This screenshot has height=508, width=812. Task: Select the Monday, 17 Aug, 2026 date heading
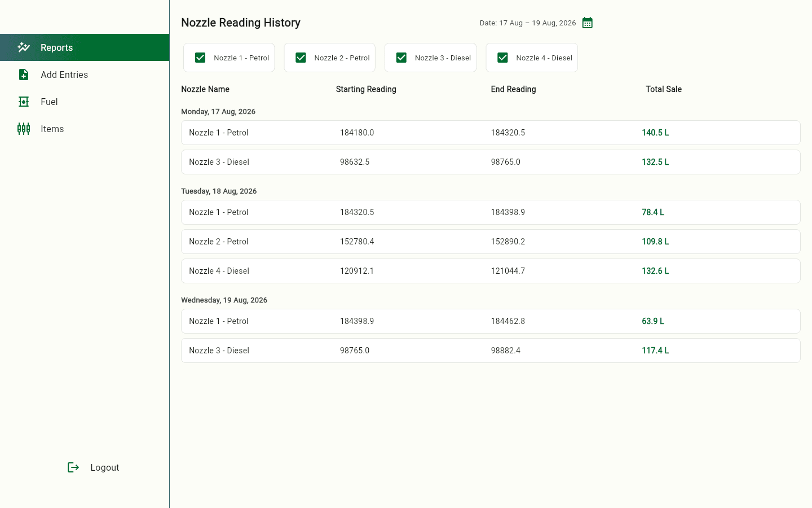click(x=218, y=112)
